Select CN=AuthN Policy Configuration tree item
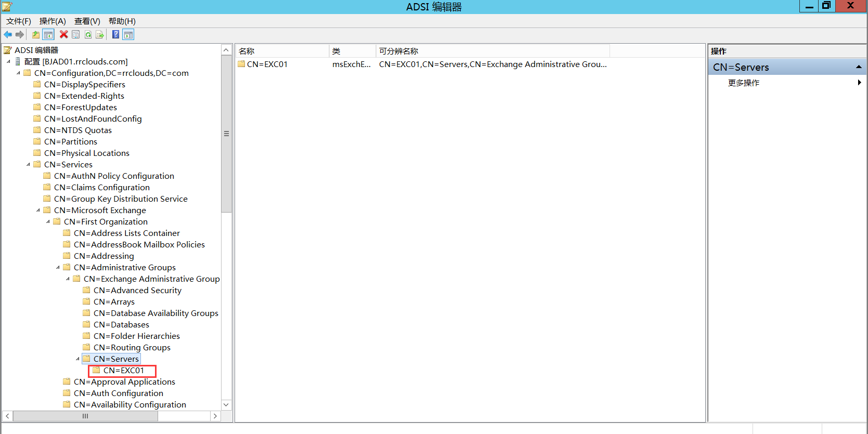This screenshot has height=434, width=868. [114, 176]
